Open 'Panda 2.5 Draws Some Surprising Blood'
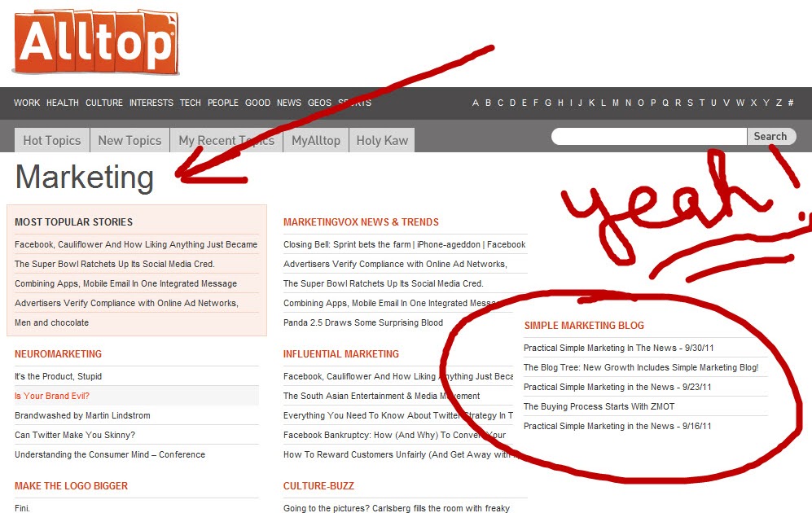Viewport: 812px width, 513px height. pos(362,322)
